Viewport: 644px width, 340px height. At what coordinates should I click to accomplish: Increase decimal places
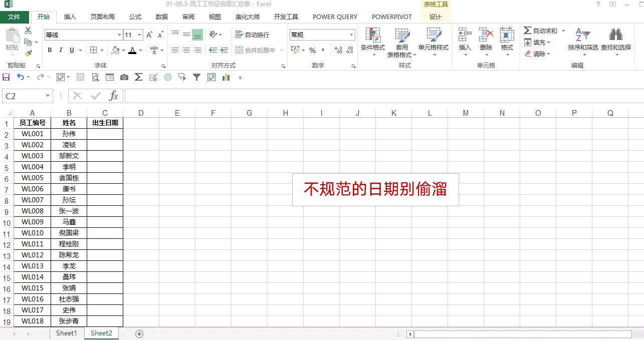click(338, 50)
